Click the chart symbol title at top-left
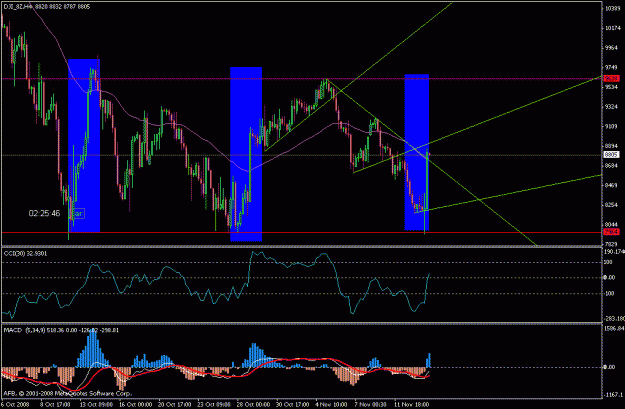The image size is (625, 409). click(47, 7)
